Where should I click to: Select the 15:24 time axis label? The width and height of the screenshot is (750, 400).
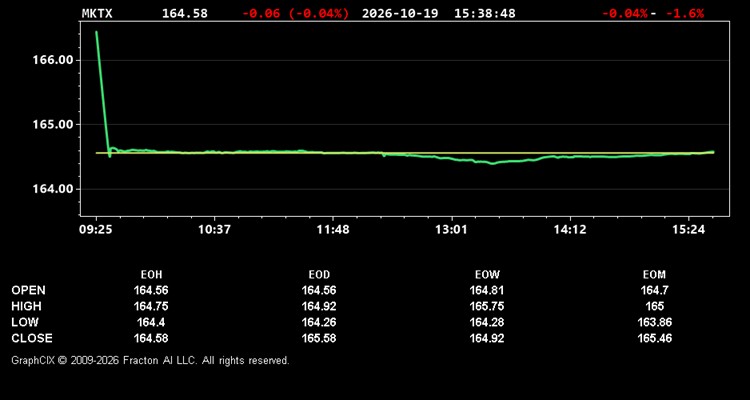pyautogui.click(x=688, y=230)
